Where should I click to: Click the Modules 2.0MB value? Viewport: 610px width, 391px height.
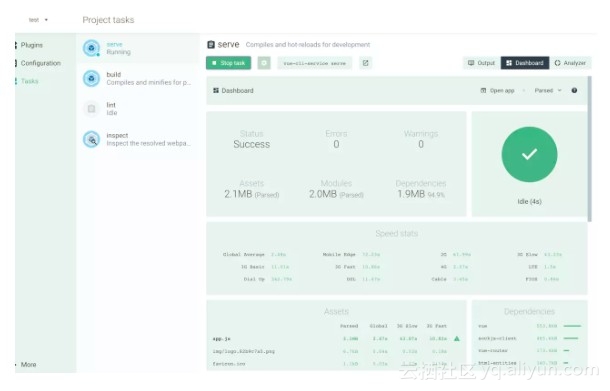coord(336,194)
